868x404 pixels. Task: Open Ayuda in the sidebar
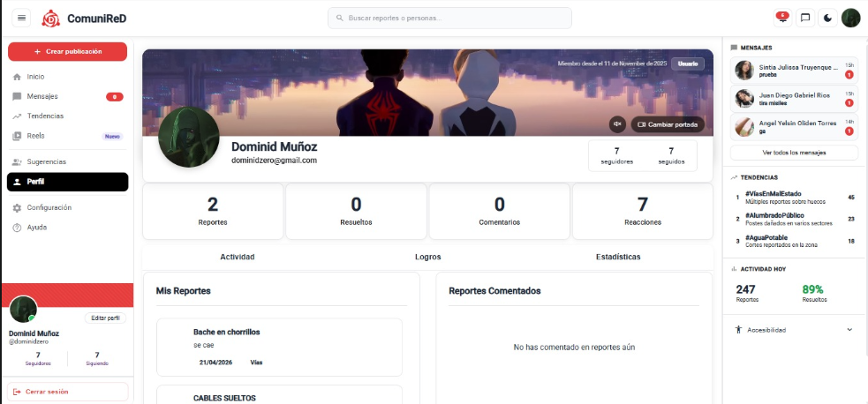(x=67, y=228)
